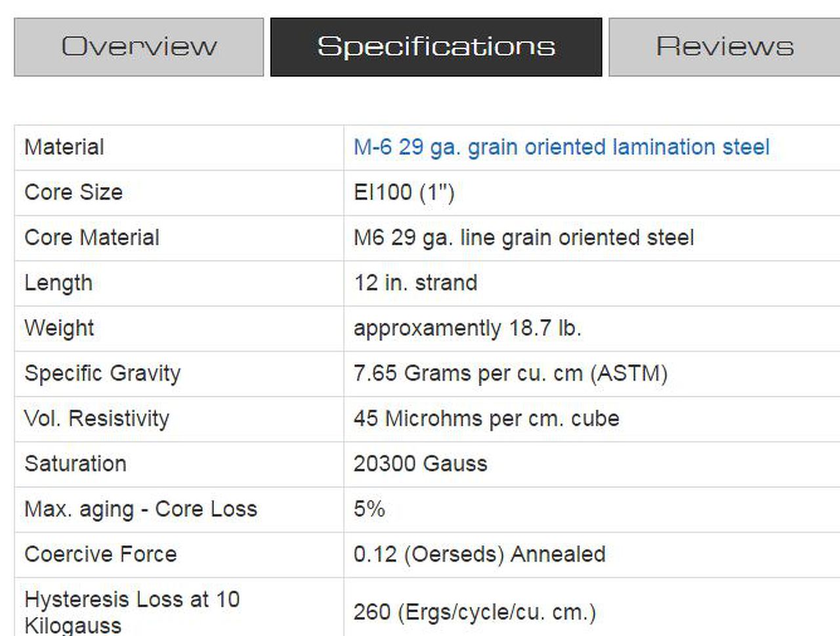Click the Material row label

point(64,147)
